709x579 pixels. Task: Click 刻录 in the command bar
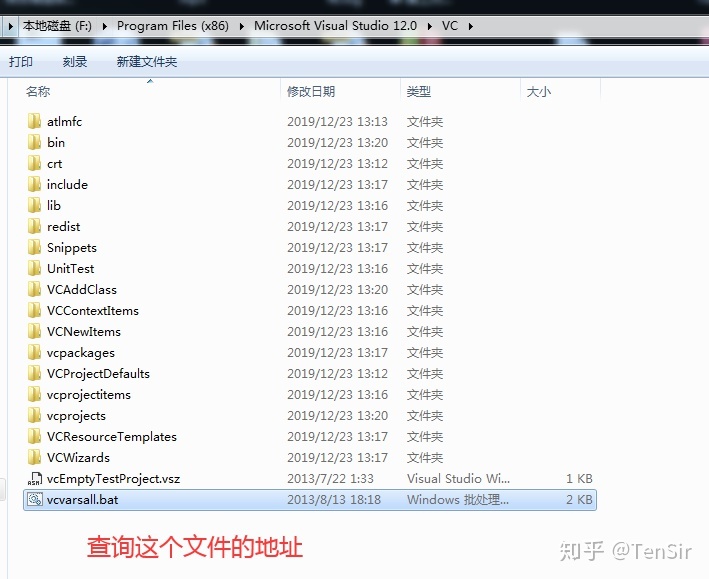pos(75,62)
